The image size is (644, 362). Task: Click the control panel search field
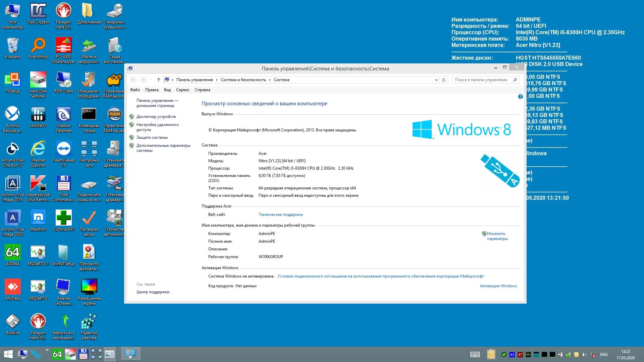coord(481,80)
